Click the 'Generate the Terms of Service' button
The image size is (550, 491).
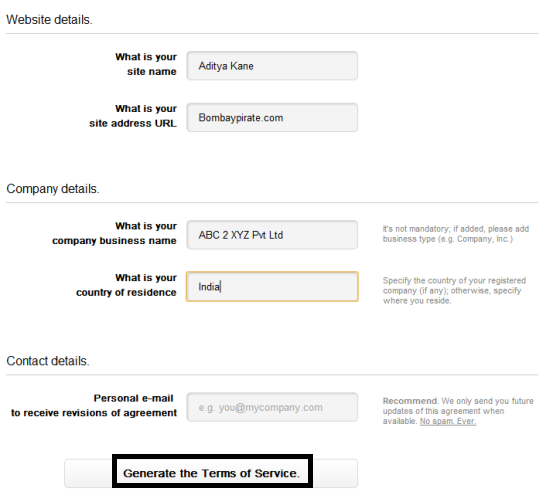[211, 473]
